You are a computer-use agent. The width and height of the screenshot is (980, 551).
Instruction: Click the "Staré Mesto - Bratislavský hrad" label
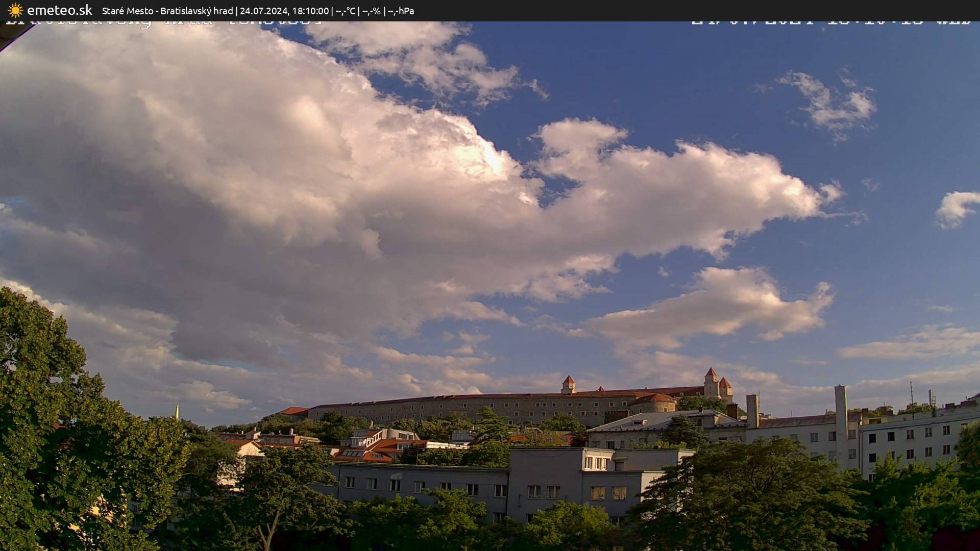168,10
